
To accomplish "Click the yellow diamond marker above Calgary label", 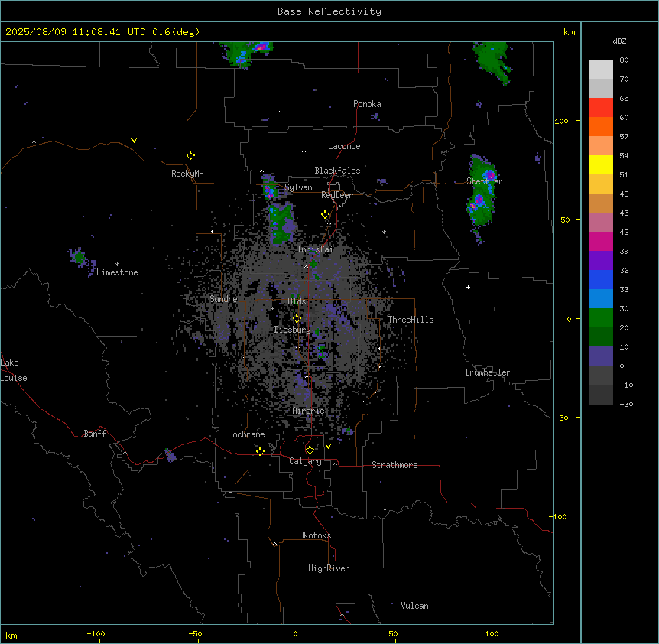I will pyautogui.click(x=310, y=450).
